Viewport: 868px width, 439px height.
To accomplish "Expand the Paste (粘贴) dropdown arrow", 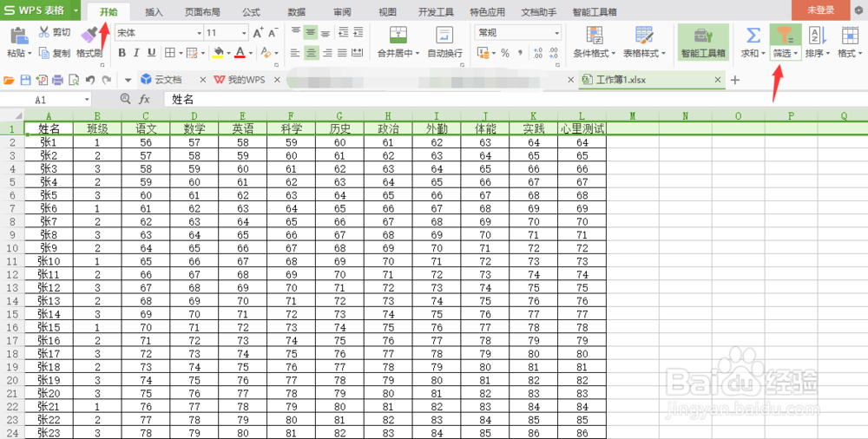I will coord(29,54).
